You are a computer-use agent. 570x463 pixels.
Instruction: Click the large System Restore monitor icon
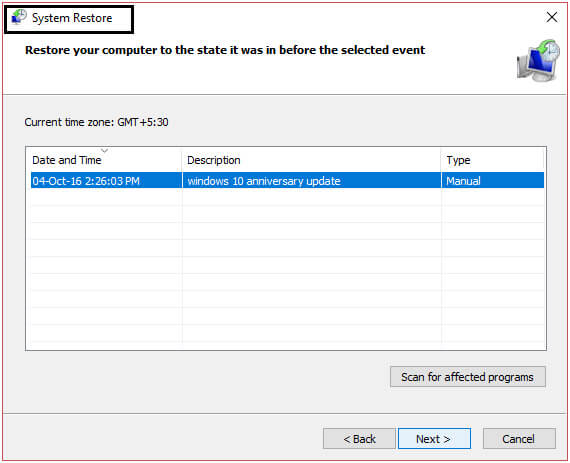pyautogui.click(x=538, y=60)
